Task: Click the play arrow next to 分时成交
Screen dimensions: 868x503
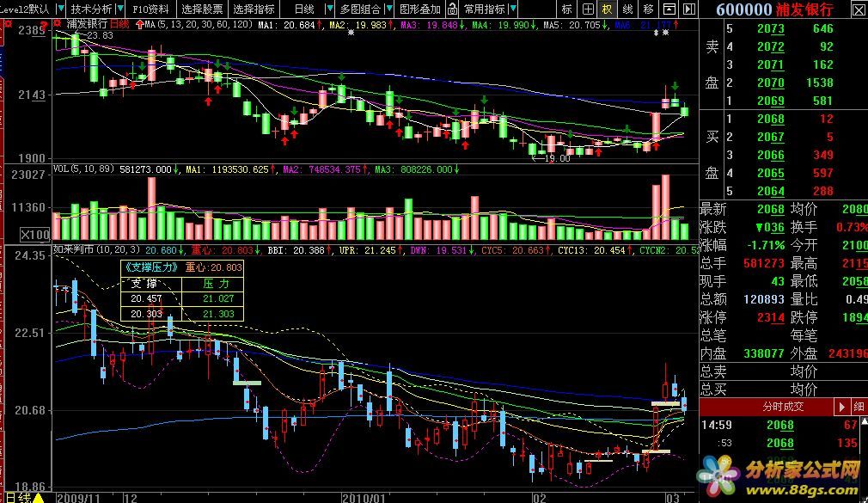Action: pyautogui.click(x=841, y=408)
